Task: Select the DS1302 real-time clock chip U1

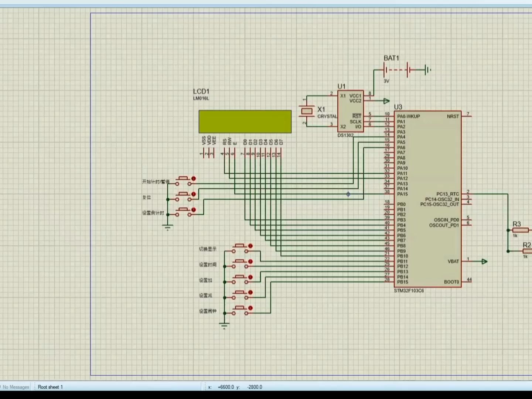Action: click(x=351, y=111)
